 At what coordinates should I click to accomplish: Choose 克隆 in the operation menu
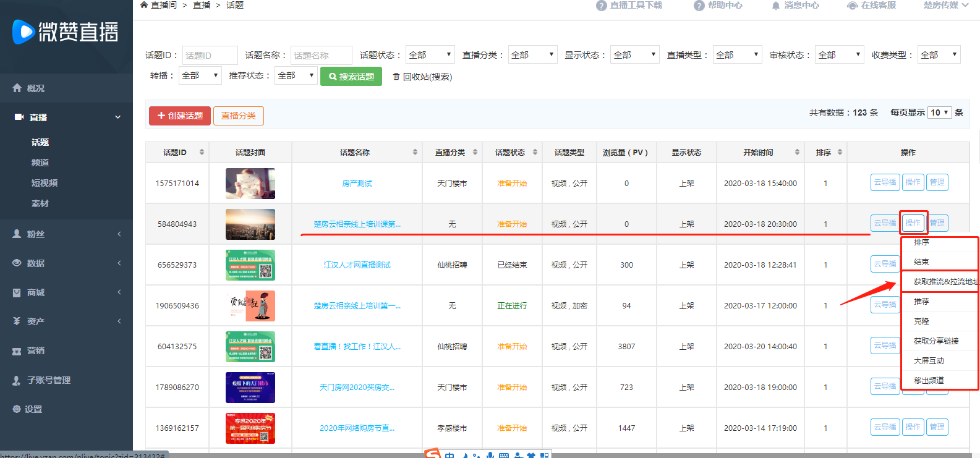tap(921, 321)
